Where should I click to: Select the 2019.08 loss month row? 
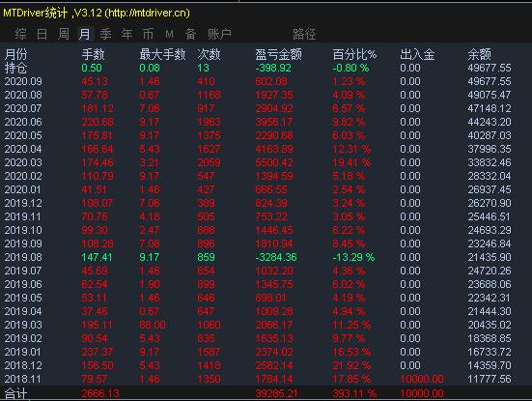266,257
